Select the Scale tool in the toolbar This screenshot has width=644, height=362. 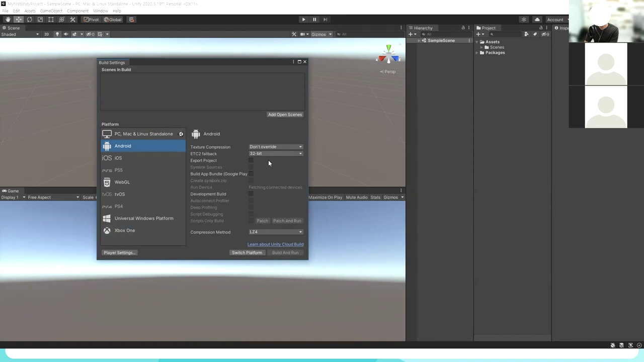point(40,20)
